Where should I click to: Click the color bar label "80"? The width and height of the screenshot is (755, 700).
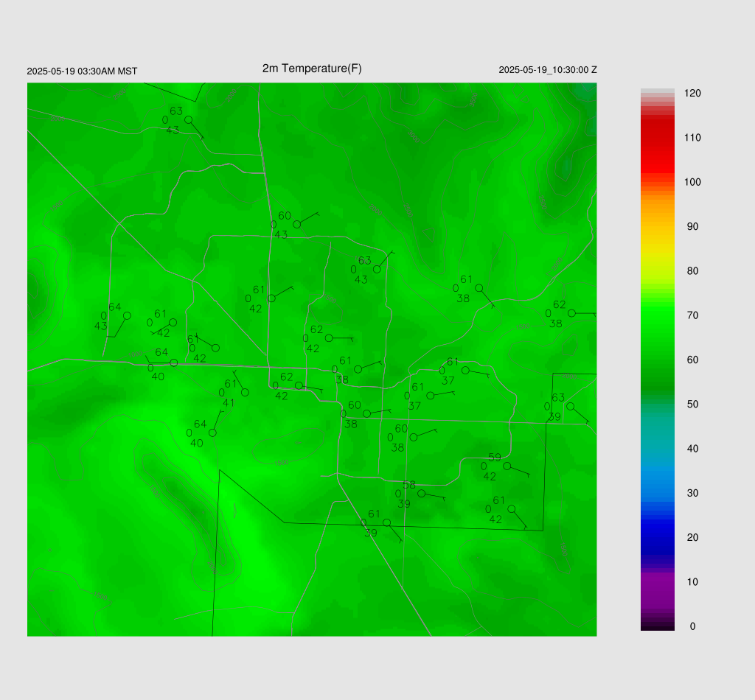click(x=692, y=271)
